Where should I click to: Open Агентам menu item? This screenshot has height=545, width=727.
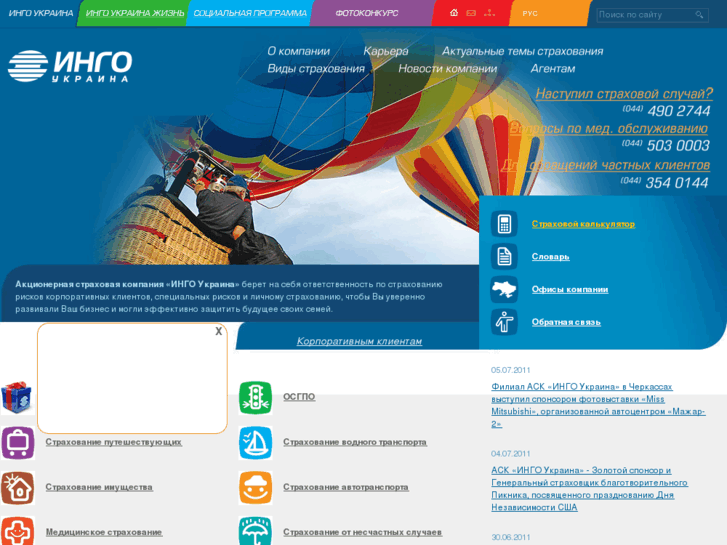tap(553, 69)
